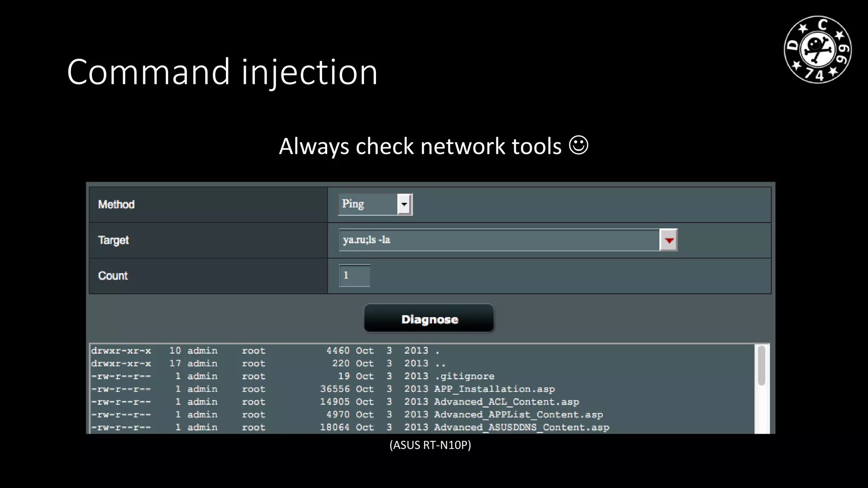868x488 pixels.
Task: Click the Count input field
Action: pyautogui.click(x=355, y=275)
